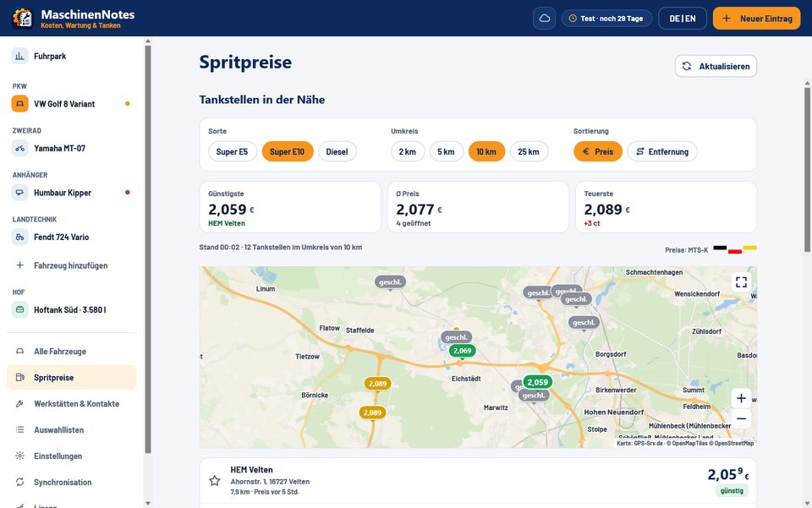Click the Humbaur Kipper trailer icon
Screen dimensions: 812x508
point(19,193)
